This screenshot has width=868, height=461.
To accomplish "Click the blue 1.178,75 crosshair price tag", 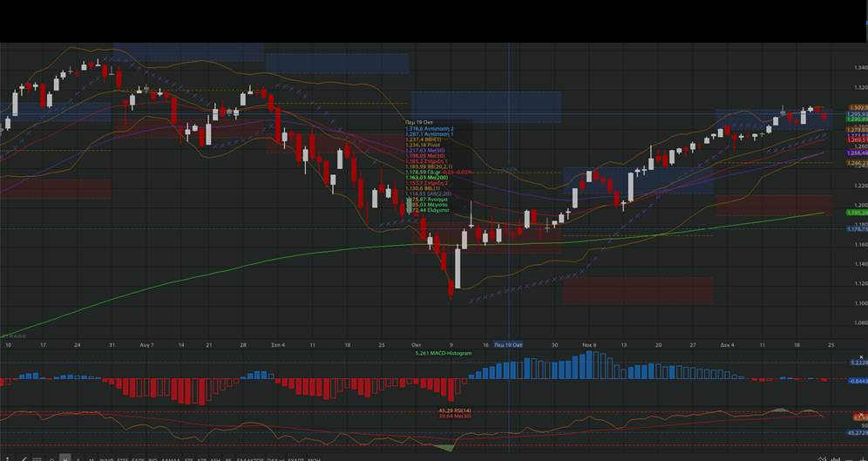I will pyautogui.click(x=858, y=228).
